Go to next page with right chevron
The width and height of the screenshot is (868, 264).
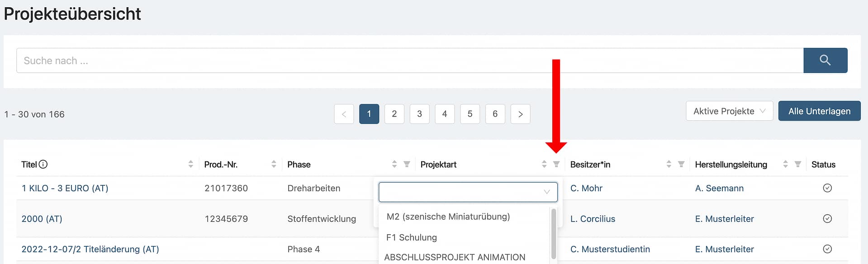click(x=520, y=114)
